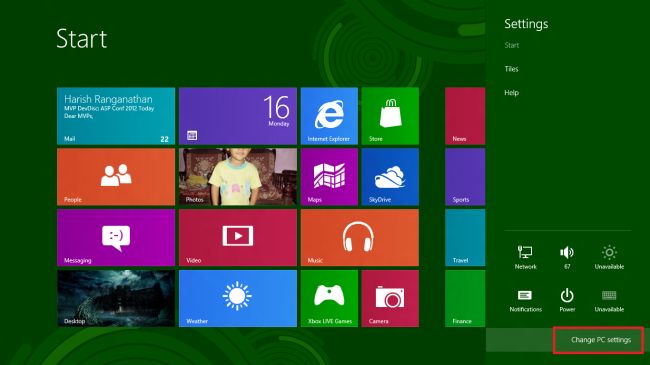
Task: Open the SkyDrive tile
Action: (x=390, y=177)
